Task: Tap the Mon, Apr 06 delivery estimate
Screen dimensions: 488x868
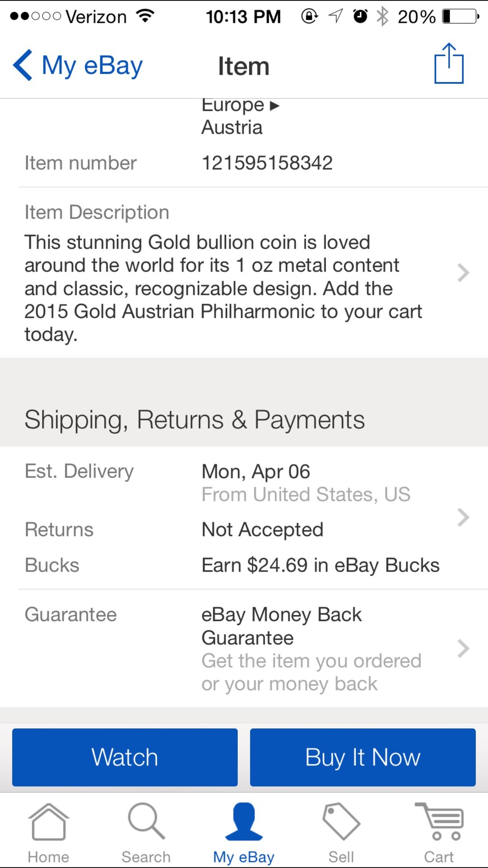Action: [256, 472]
